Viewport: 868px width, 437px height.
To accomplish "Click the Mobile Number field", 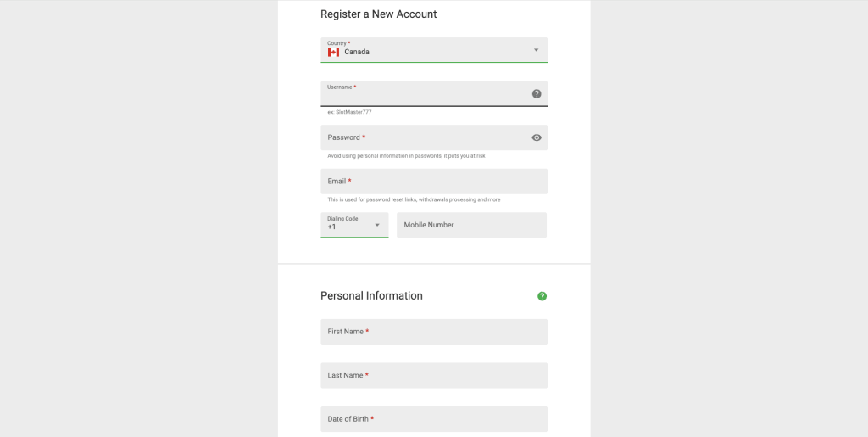I will [471, 225].
